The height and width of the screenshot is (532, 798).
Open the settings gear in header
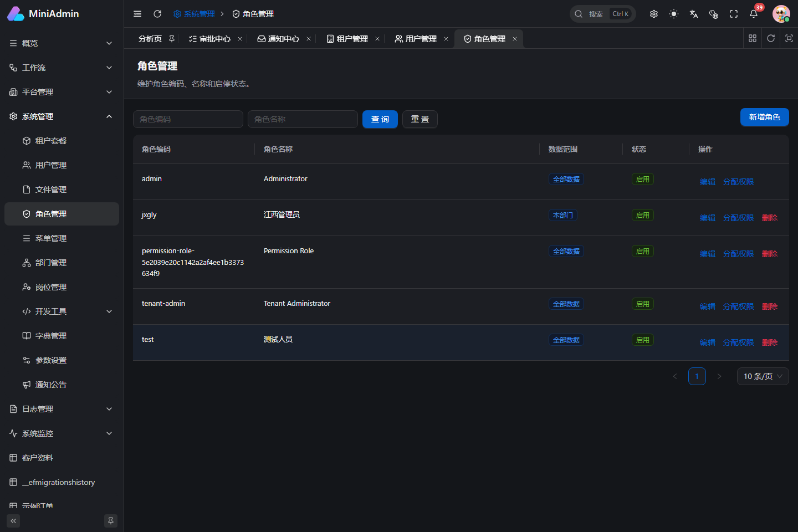(x=654, y=14)
